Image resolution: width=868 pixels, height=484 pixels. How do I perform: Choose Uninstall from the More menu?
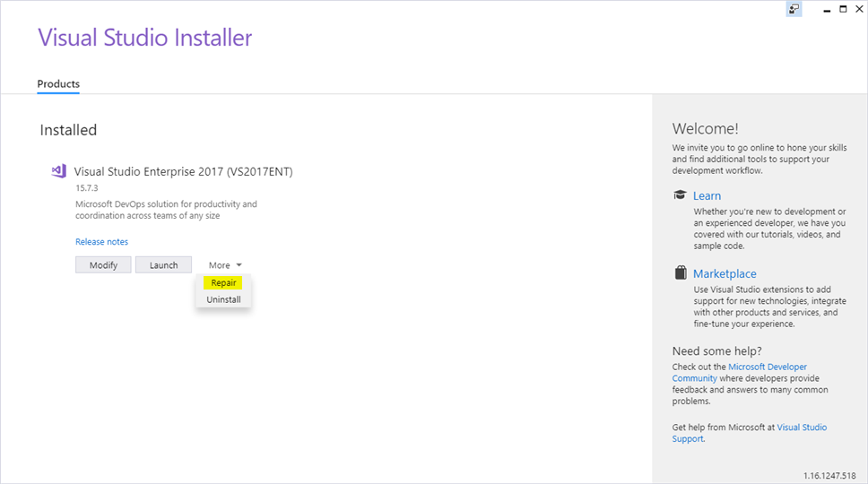point(223,299)
